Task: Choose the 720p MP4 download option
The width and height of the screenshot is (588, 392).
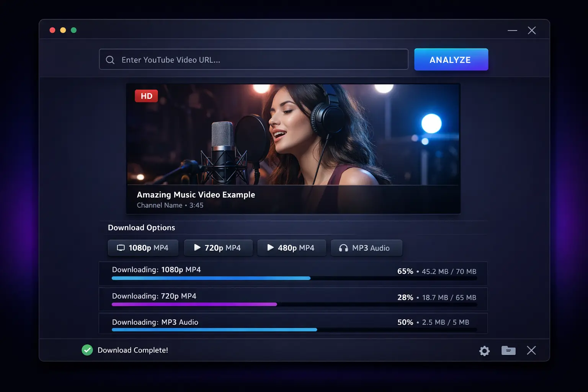Action: tap(218, 248)
